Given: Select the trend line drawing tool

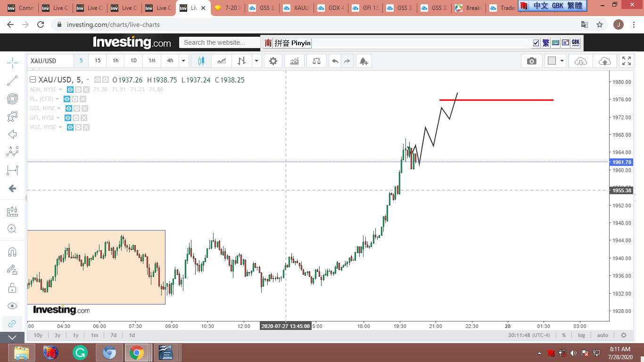Looking at the screenshot, I should click(12, 81).
